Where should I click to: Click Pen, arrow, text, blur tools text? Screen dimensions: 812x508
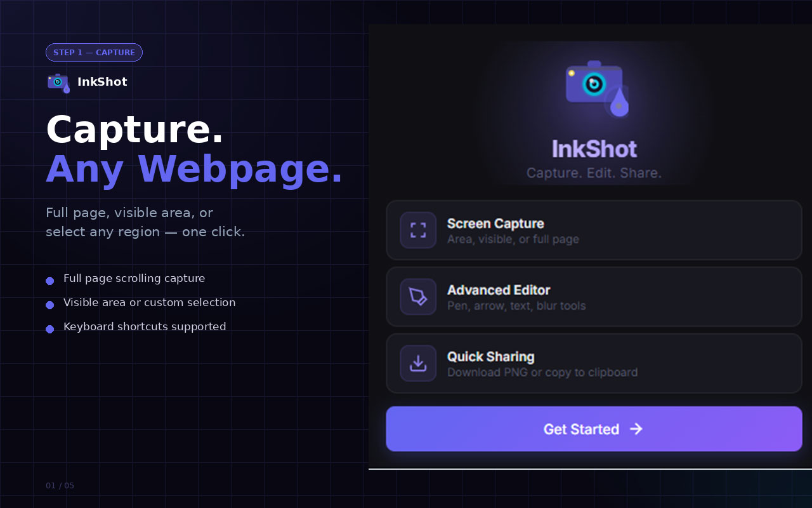point(516,305)
